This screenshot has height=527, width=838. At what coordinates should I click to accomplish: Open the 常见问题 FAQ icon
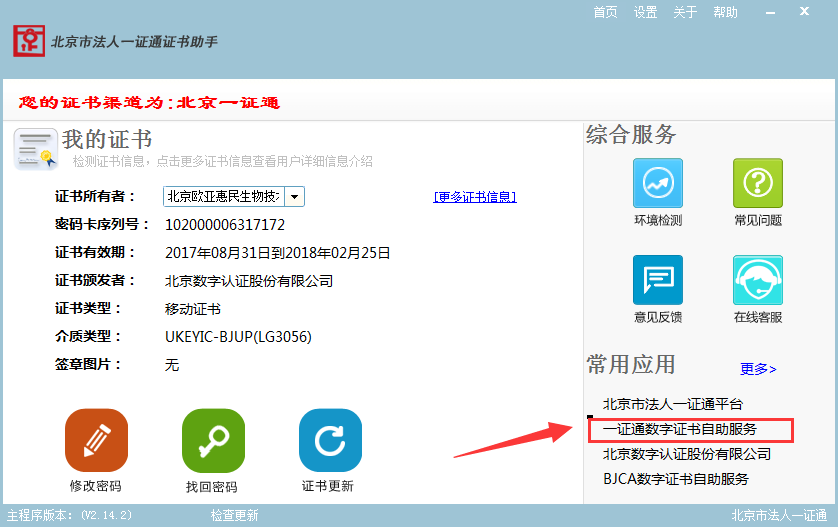click(757, 183)
